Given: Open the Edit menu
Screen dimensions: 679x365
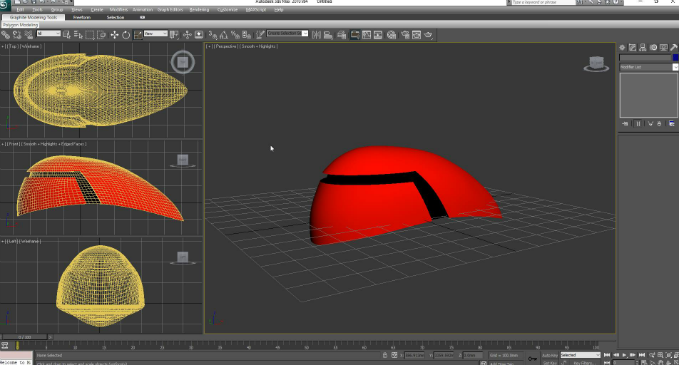Looking at the screenshot, I should point(20,10).
